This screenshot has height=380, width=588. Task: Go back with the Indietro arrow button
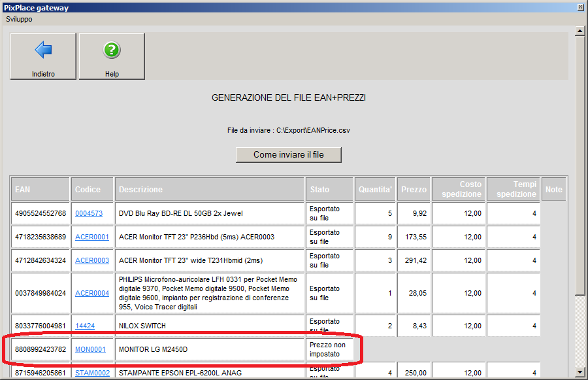[43, 56]
